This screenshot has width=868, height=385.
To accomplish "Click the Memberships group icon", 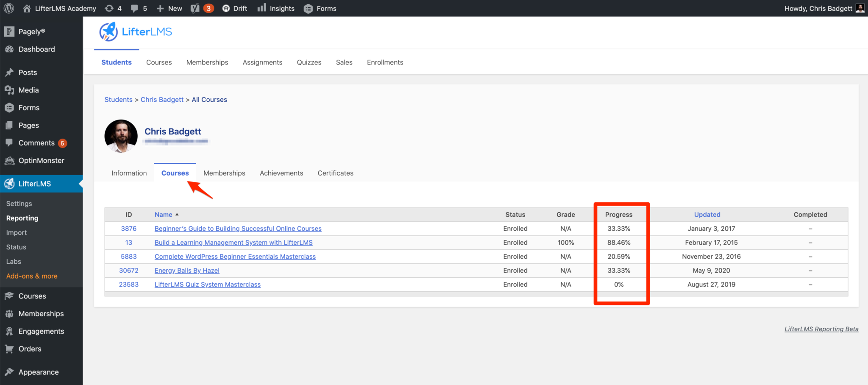I will coord(9,314).
